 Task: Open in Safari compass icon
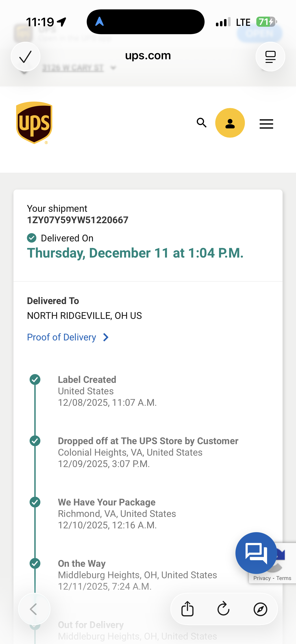tap(260, 609)
